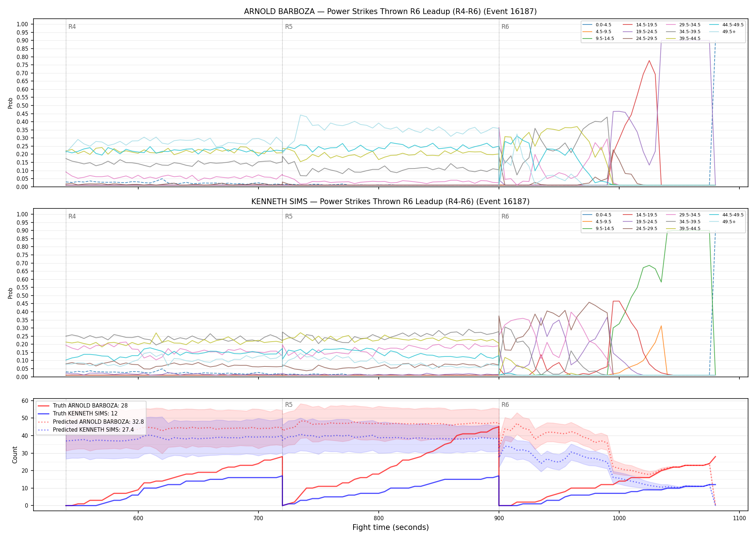Choose the 29.5-34.5 legend entry in the Sims chart
This screenshot has width=756, height=540.
(x=683, y=215)
